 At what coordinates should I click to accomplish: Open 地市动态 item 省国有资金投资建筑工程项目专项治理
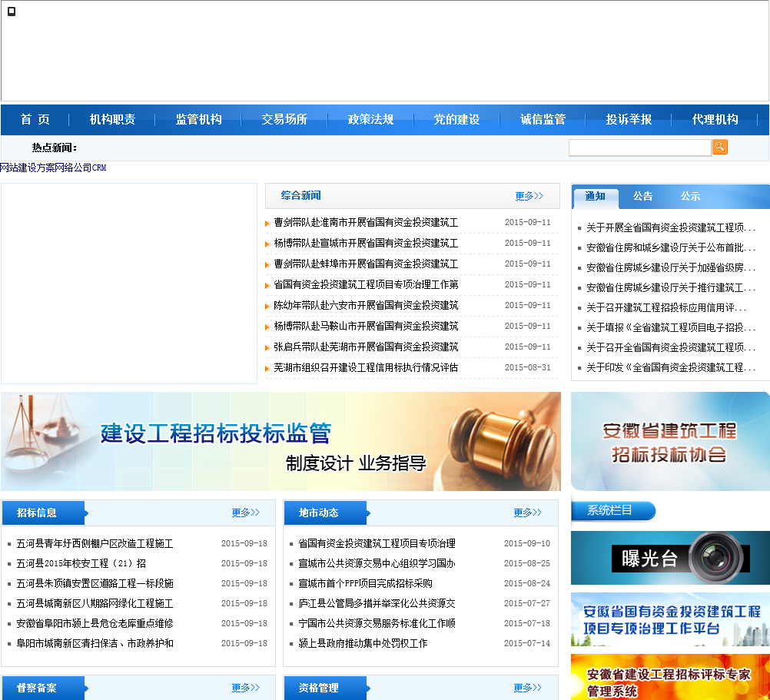pyautogui.click(x=377, y=543)
